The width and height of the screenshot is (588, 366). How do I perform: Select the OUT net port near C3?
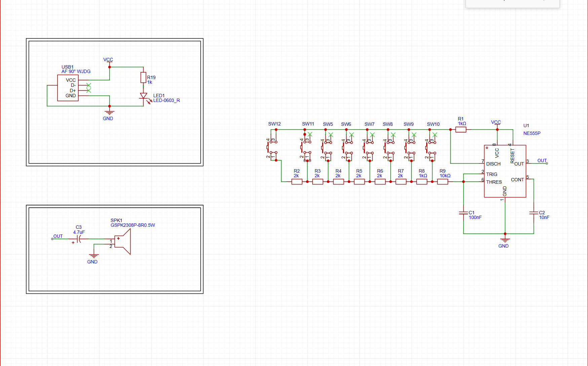point(58,236)
